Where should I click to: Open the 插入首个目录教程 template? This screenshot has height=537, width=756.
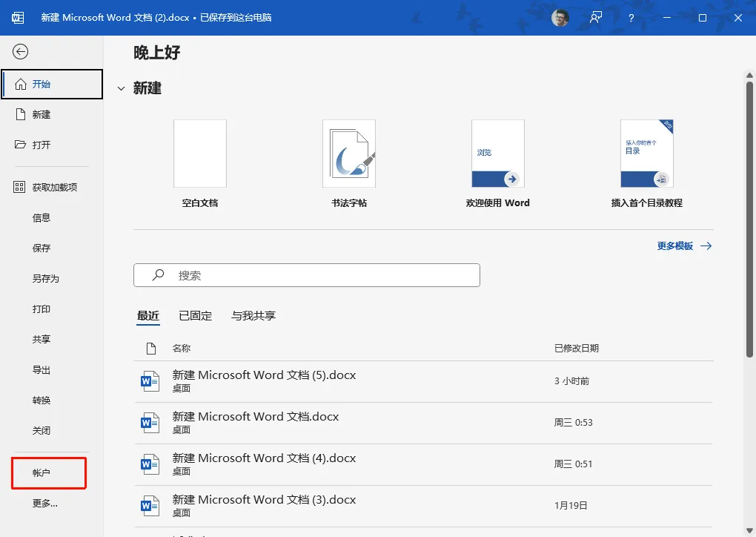point(647,154)
